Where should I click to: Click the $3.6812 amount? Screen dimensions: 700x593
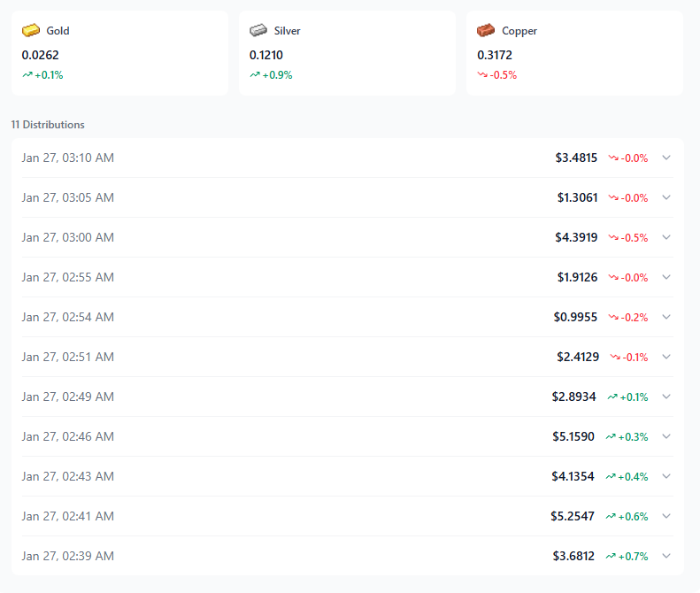click(x=573, y=556)
